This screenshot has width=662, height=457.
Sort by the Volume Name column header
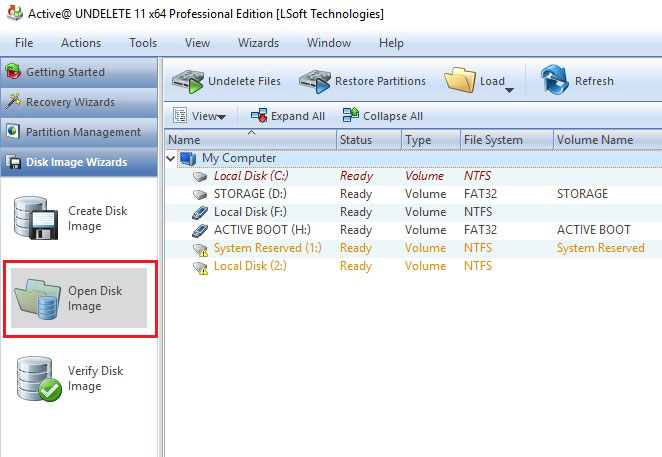click(608, 140)
